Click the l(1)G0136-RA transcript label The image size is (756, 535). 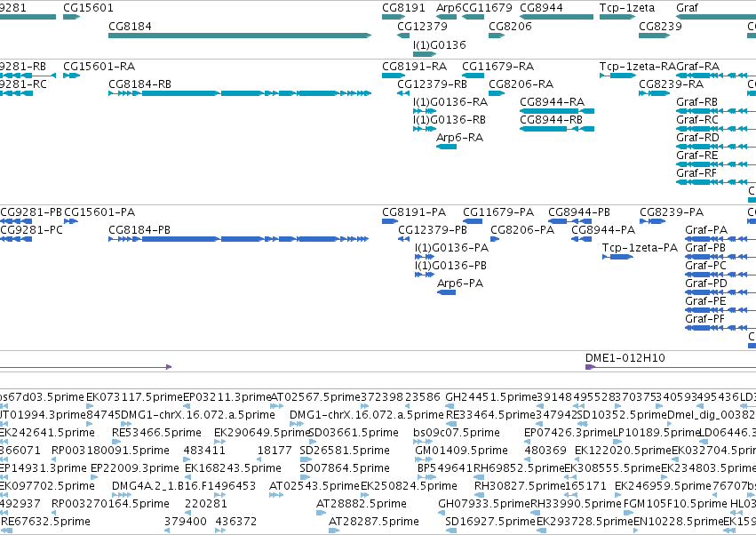tap(450, 102)
